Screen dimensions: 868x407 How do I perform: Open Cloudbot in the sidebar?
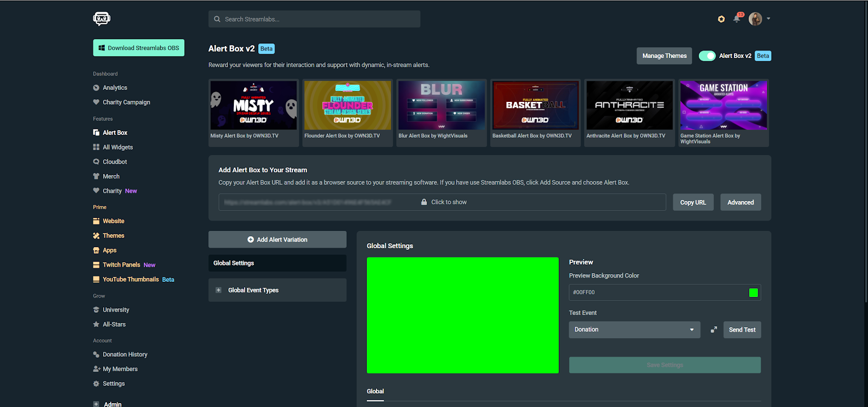point(115,161)
